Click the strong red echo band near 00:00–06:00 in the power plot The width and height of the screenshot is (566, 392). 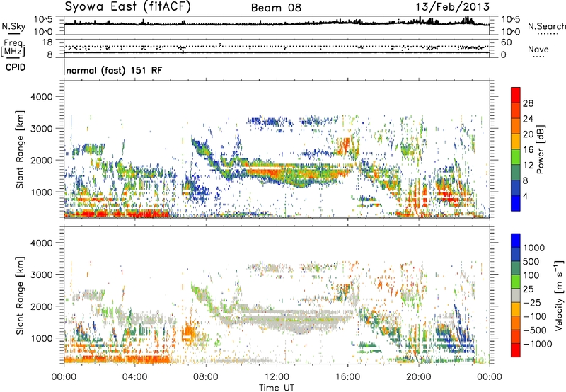116,213
